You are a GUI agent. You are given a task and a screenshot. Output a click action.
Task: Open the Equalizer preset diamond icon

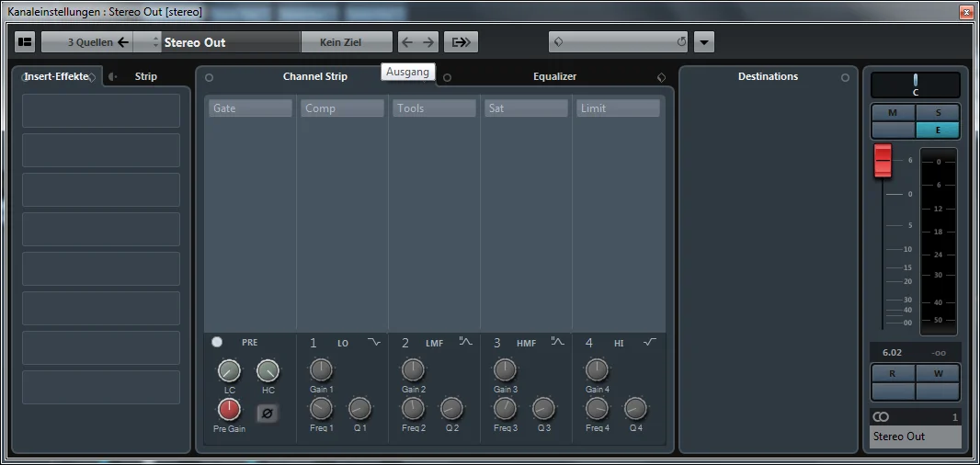point(661,77)
